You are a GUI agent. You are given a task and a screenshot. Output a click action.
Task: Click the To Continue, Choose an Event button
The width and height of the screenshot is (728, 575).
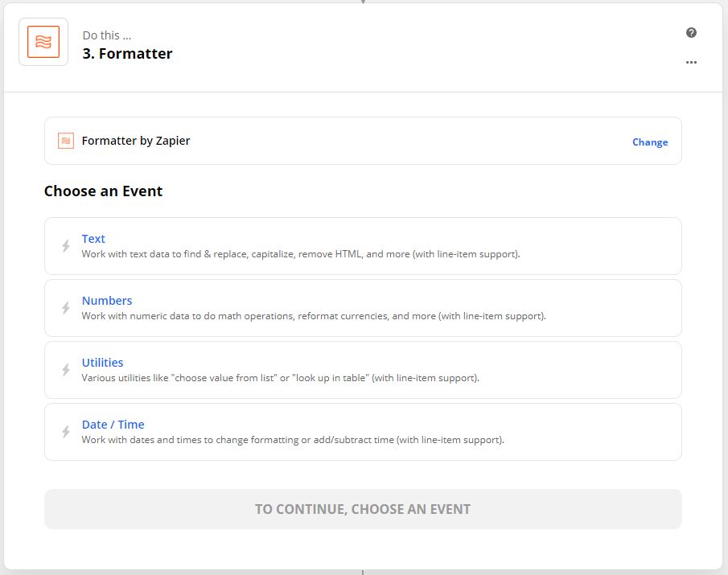pyautogui.click(x=363, y=509)
